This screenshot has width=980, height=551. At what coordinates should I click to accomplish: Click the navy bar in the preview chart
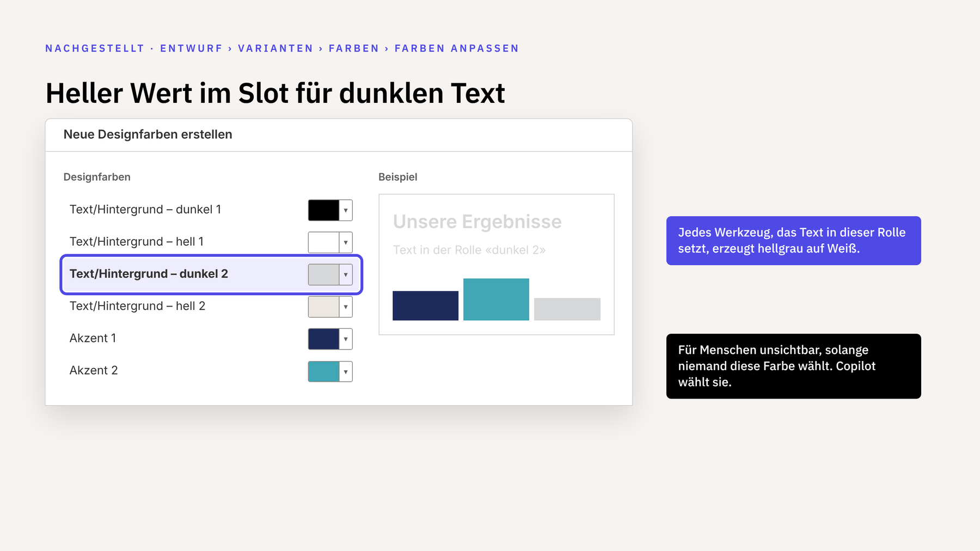coord(425,305)
